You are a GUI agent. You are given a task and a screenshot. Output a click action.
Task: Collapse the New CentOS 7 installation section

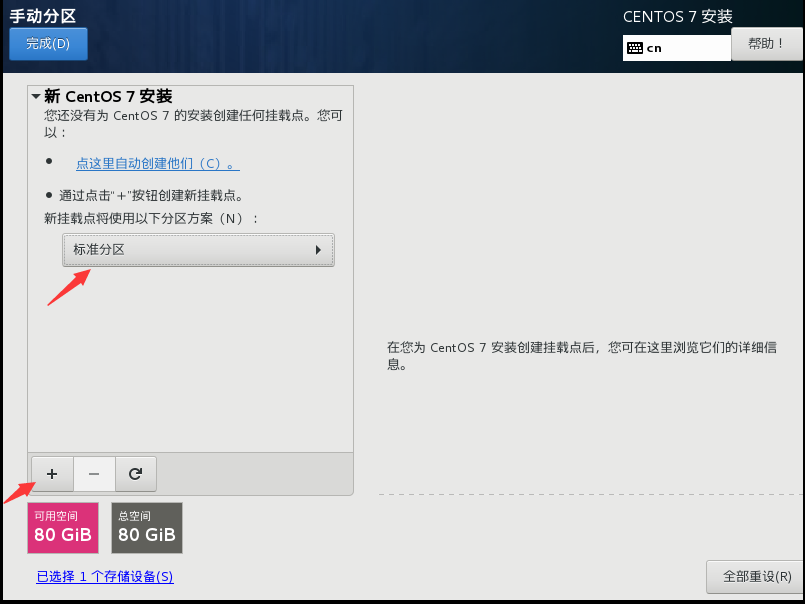click(x=36, y=96)
